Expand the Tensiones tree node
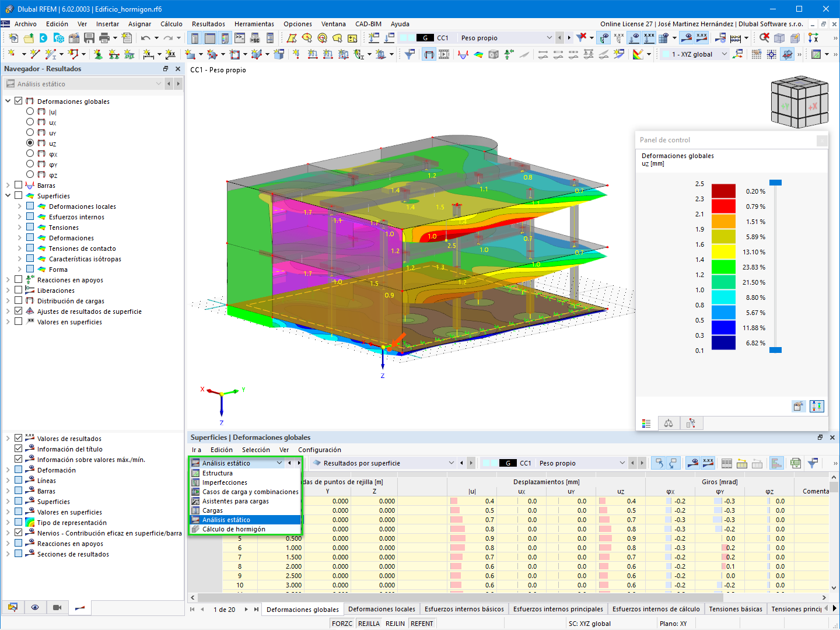The width and height of the screenshot is (840, 630). pyautogui.click(x=19, y=228)
